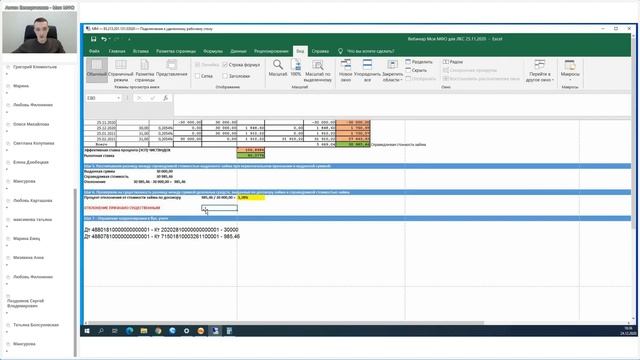Click the Save icon in quick access toolbar
Image resolution: width=640 pixels, height=360 pixels.
coord(93,39)
